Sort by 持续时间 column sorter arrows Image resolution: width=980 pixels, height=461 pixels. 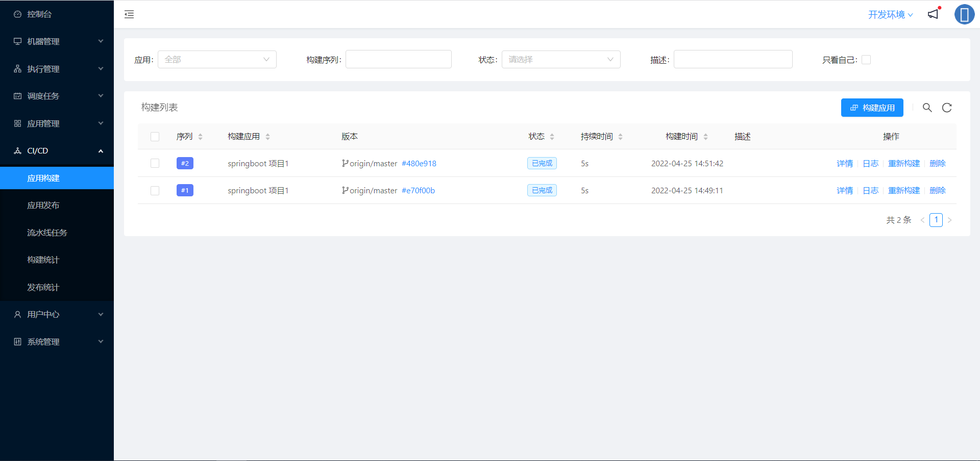(620, 137)
